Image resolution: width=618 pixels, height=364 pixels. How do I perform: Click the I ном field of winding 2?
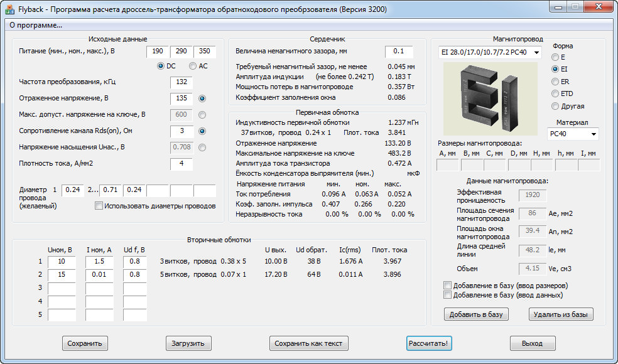[x=99, y=275]
